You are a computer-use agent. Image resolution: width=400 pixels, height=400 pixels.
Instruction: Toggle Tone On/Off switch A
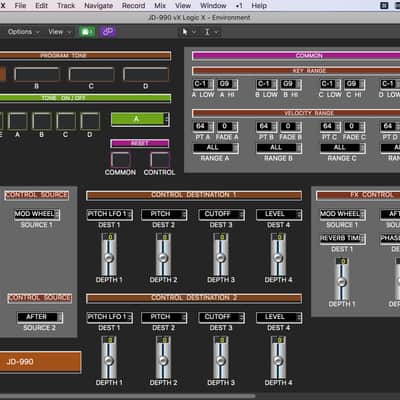click(x=18, y=121)
